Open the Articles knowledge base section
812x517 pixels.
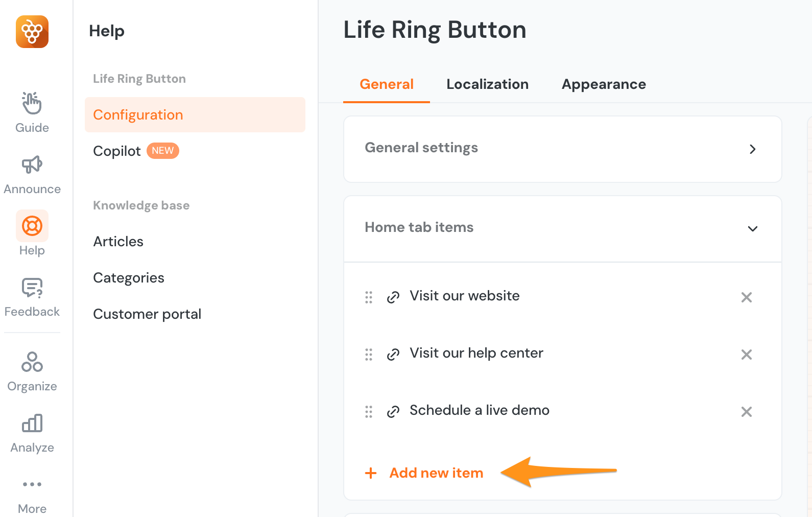118,241
